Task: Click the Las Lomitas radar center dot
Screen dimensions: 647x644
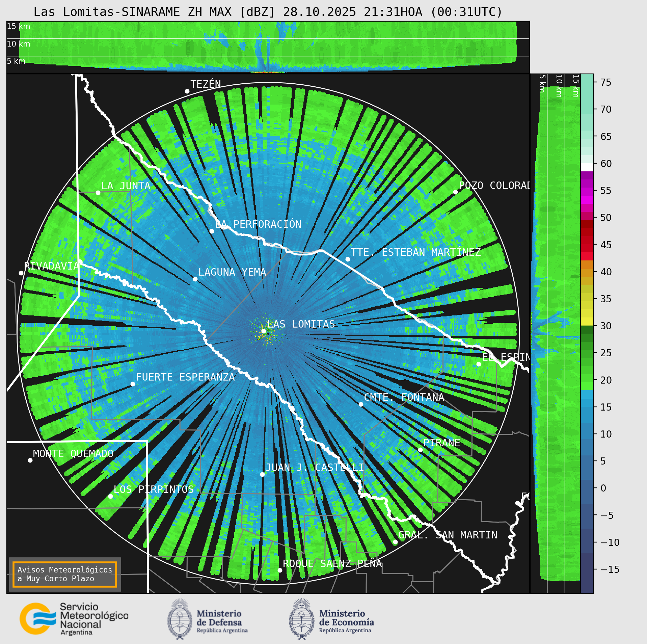Action: [264, 331]
